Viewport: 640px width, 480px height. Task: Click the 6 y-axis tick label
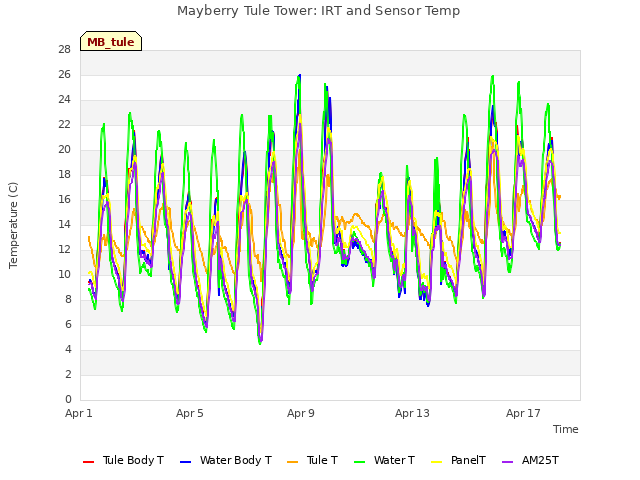tap(68, 324)
